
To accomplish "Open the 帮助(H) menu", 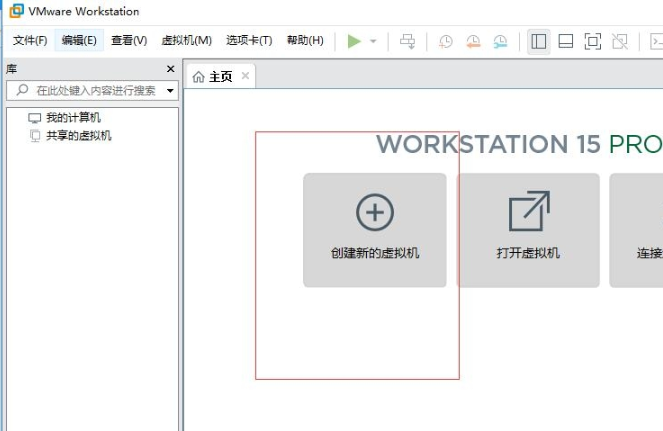I will point(305,41).
